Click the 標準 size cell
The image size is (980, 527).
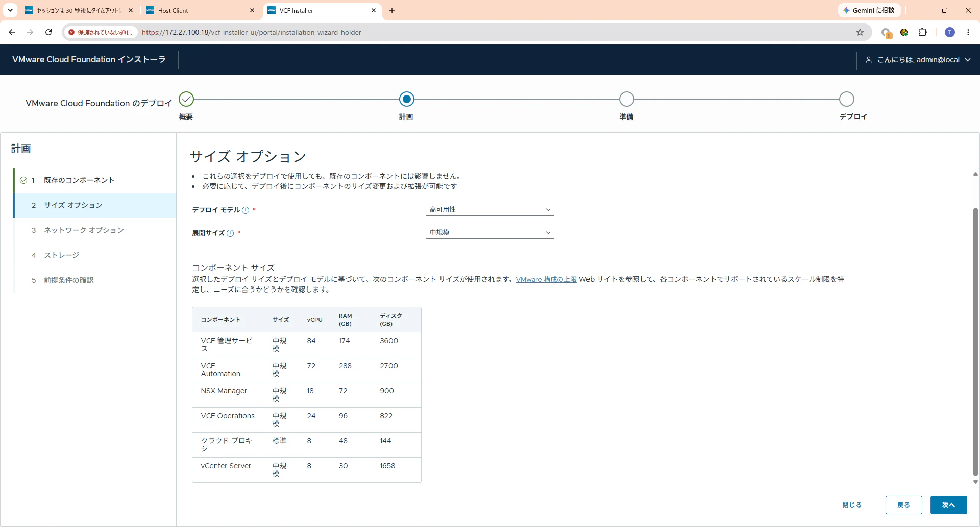(279, 441)
